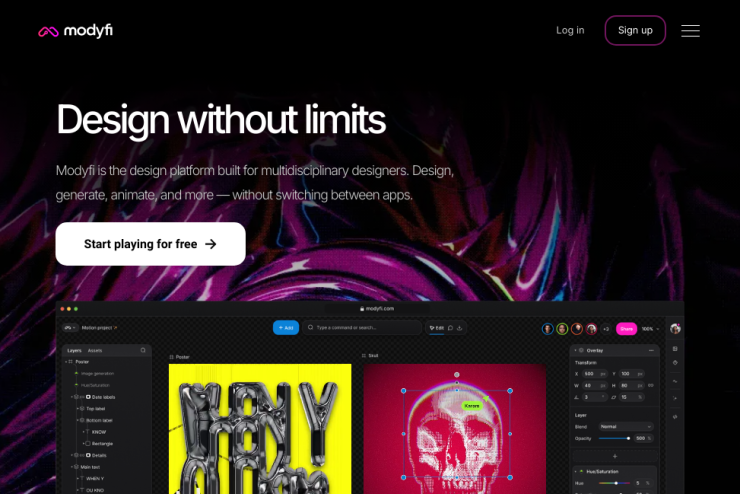Open the modyfi logo dropdown in editor toolbar

(x=69, y=327)
